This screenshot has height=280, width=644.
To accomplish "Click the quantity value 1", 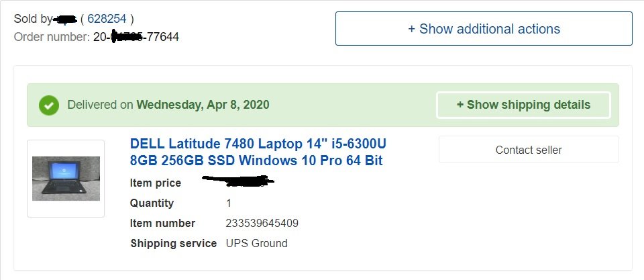I will pyautogui.click(x=228, y=203).
